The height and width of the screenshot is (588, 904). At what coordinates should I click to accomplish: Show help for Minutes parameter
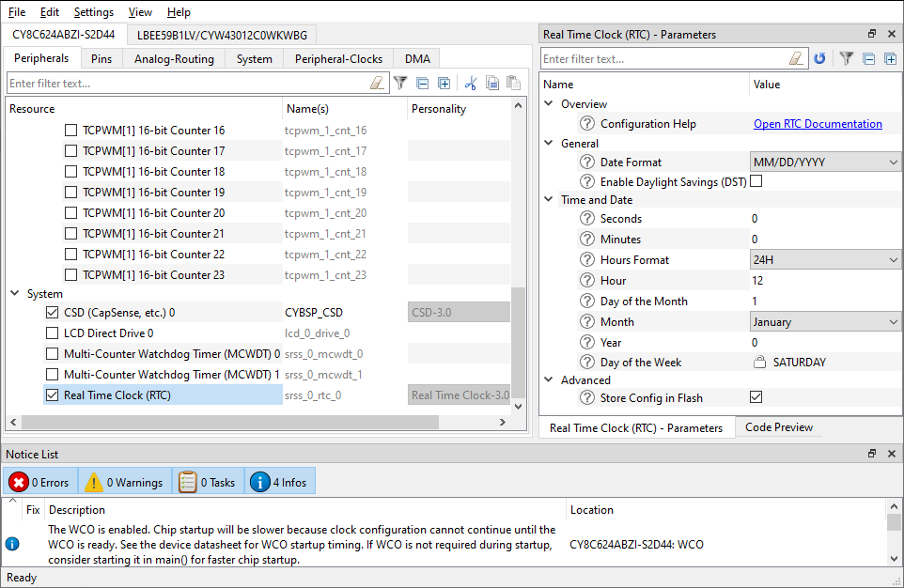click(587, 239)
